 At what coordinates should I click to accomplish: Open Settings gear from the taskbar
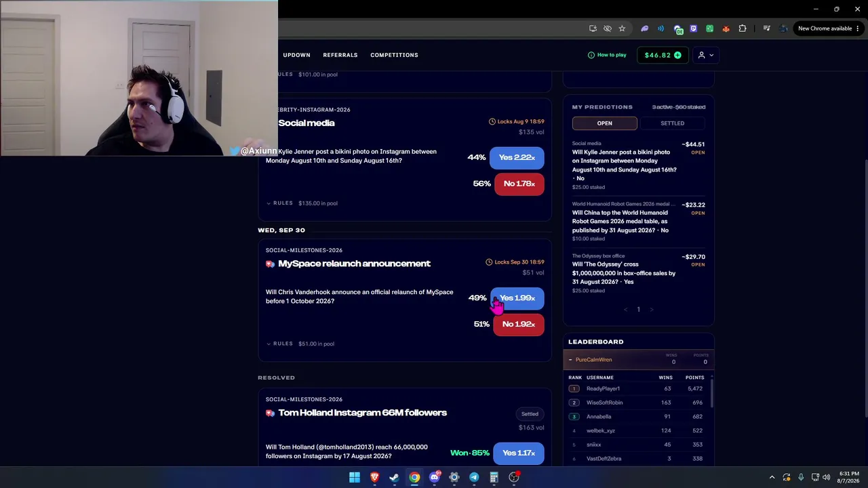(454, 478)
